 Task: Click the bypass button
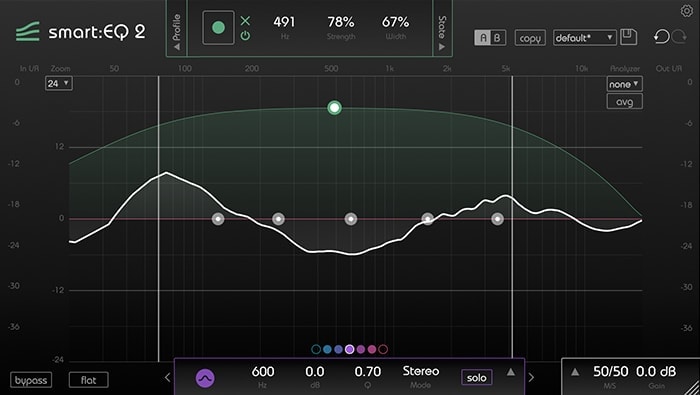pos(31,380)
